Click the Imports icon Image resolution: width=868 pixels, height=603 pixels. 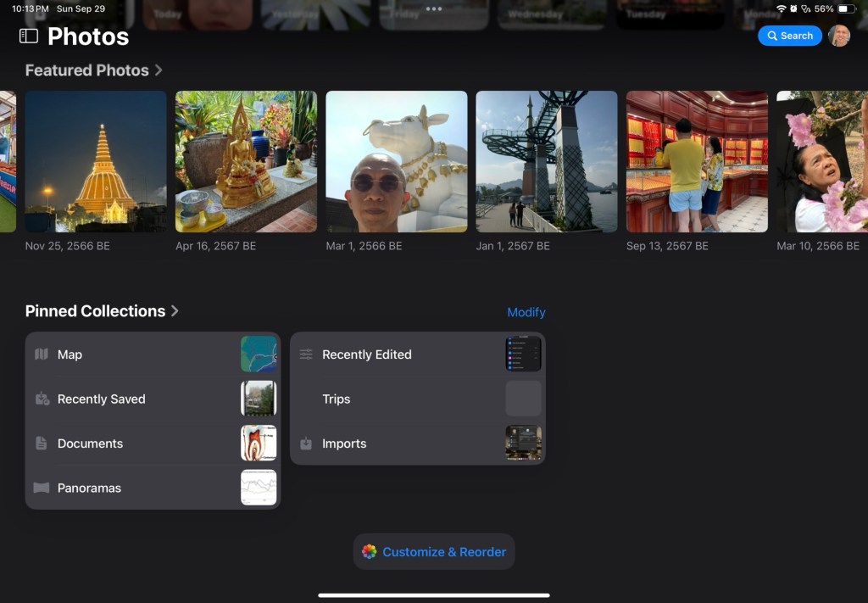click(306, 444)
